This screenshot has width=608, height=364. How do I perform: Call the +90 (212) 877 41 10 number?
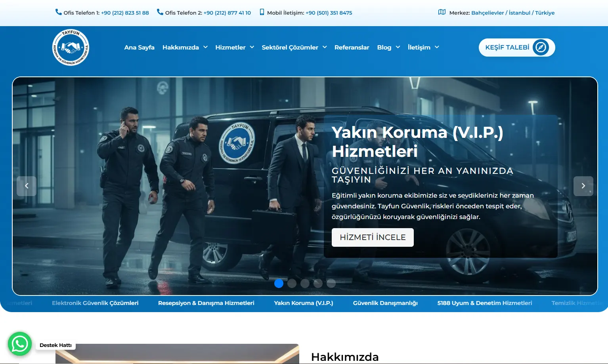[x=227, y=13]
